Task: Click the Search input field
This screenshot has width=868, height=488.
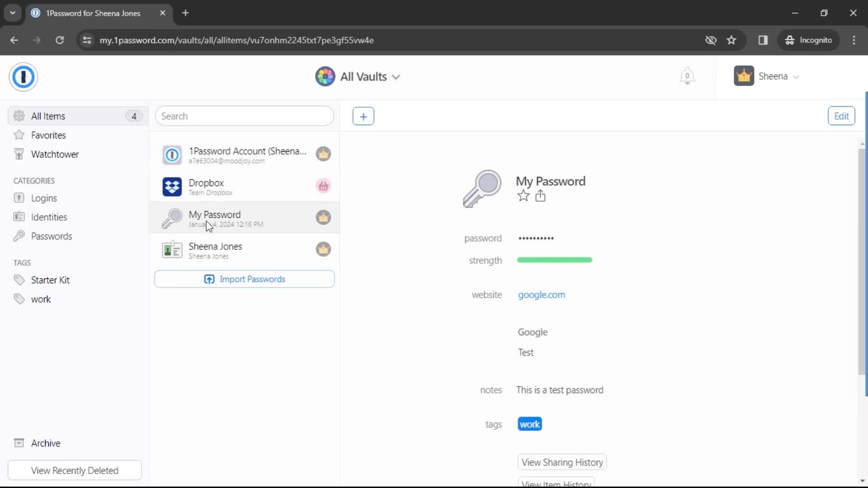Action: (245, 116)
